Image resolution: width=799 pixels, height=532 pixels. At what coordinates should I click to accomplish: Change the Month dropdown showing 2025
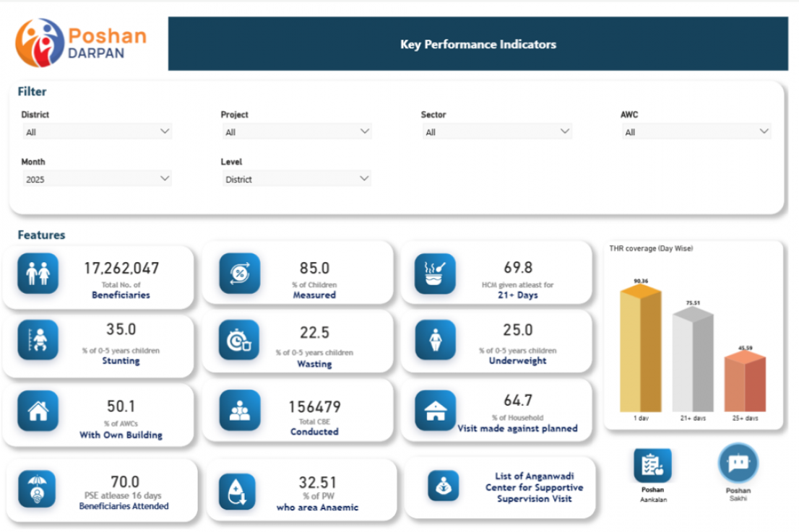click(x=96, y=179)
